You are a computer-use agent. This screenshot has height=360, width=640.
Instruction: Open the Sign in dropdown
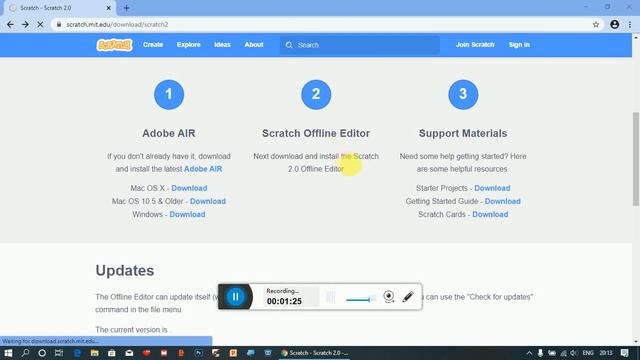(x=519, y=45)
